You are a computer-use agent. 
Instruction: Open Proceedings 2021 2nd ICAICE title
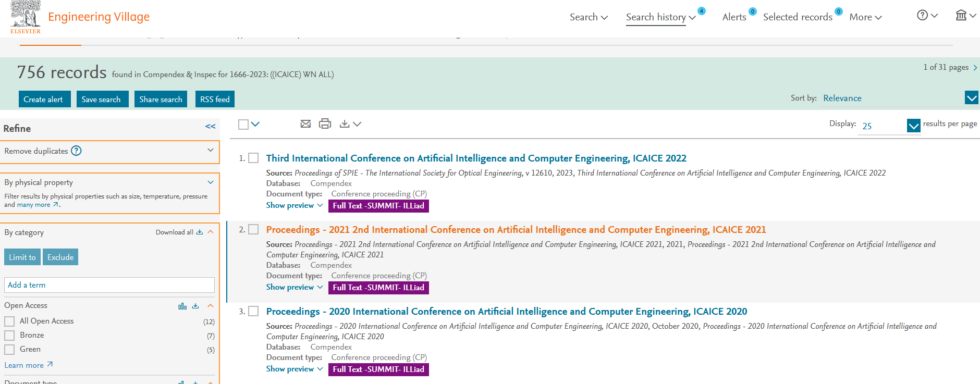coord(516,229)
